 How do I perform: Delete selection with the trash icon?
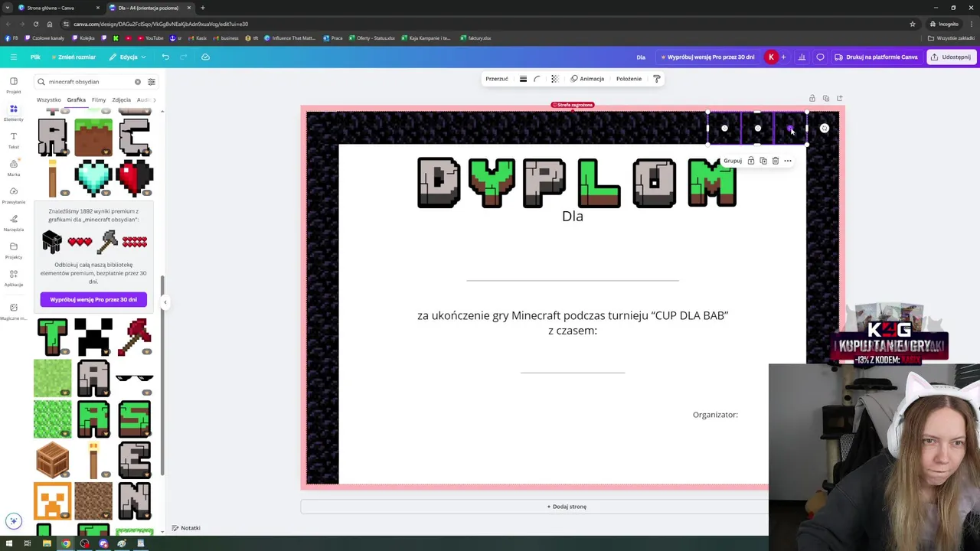(776, 161)
